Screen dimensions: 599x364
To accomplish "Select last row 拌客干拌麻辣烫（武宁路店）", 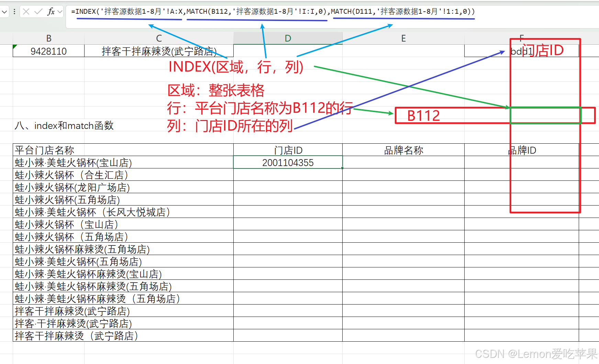I will [123, 335].
